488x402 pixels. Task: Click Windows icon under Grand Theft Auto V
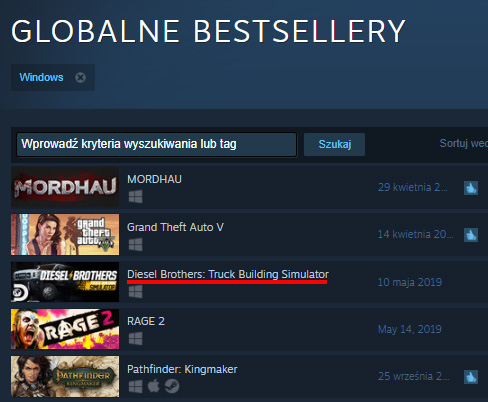135,244
